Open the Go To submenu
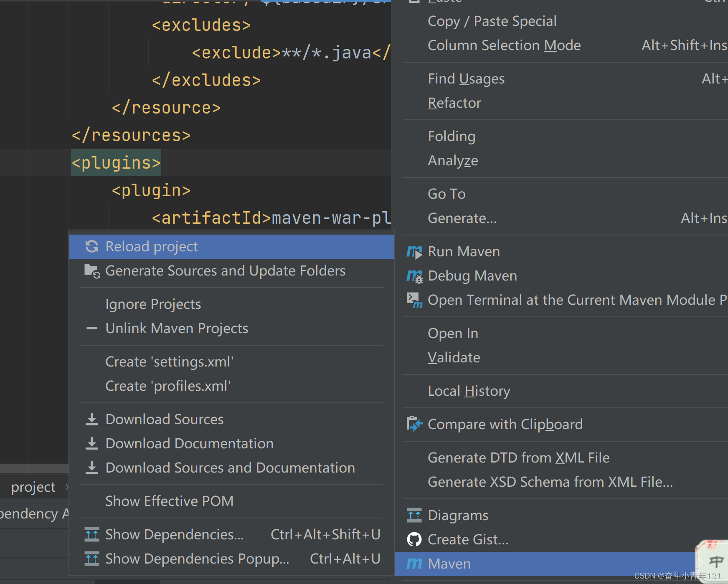Viewport: 728px width, 584px height. tap(446, 193)
